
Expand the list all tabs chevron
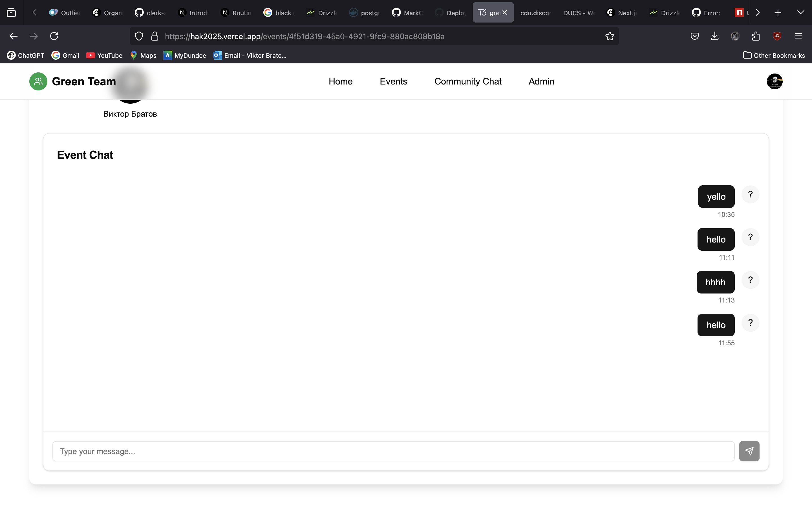coord(800,13)
